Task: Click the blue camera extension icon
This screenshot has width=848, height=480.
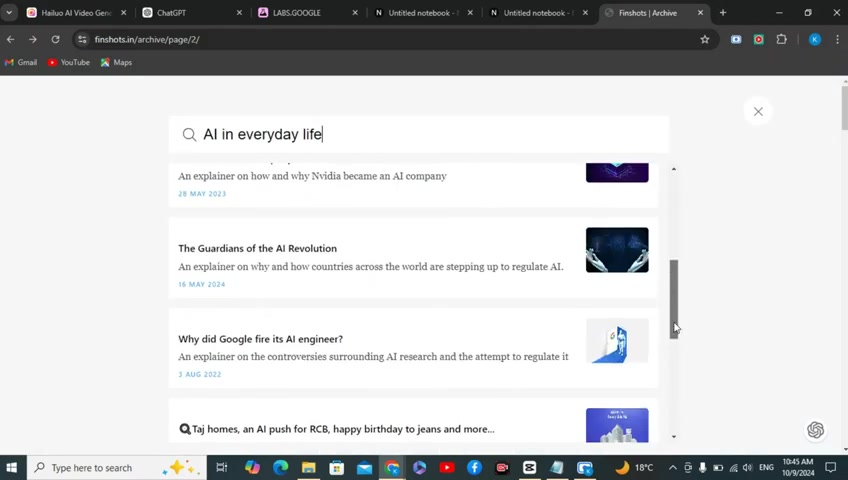Action: (736, 39)
